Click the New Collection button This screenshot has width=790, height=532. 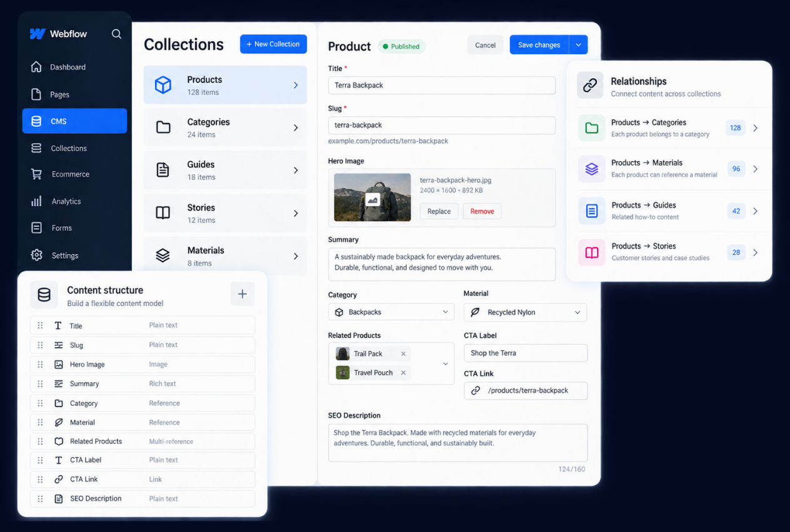[x=273, y=44]
